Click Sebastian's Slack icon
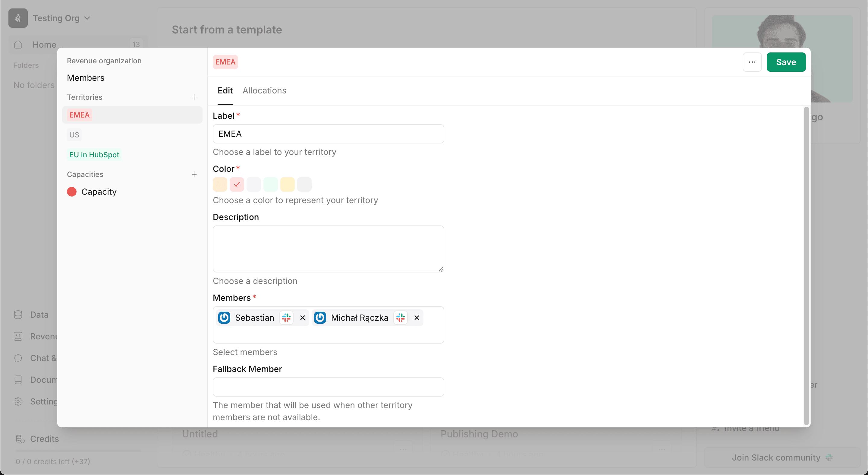 (286, 317)
